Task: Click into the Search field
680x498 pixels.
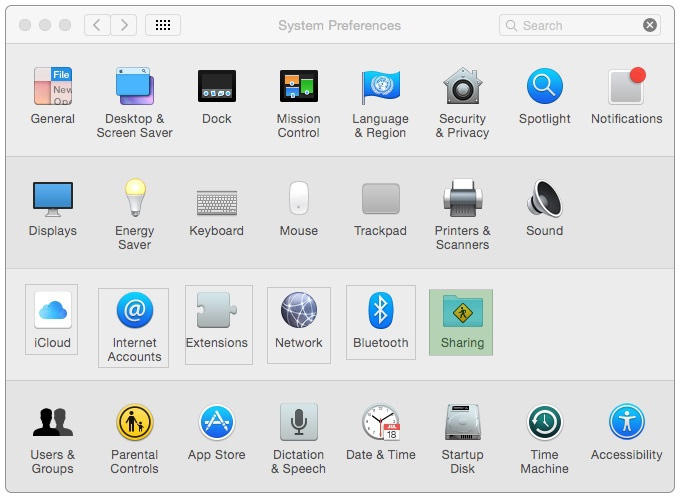Action: pos(580,25)
